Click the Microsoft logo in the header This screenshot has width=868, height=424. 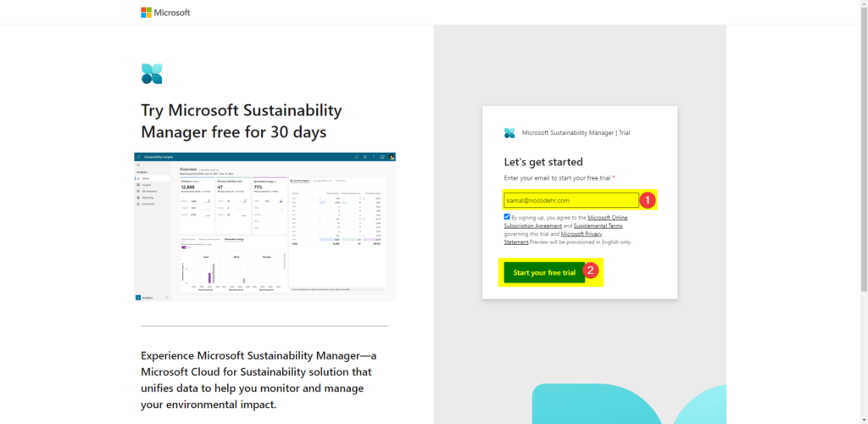click(165, 12)
